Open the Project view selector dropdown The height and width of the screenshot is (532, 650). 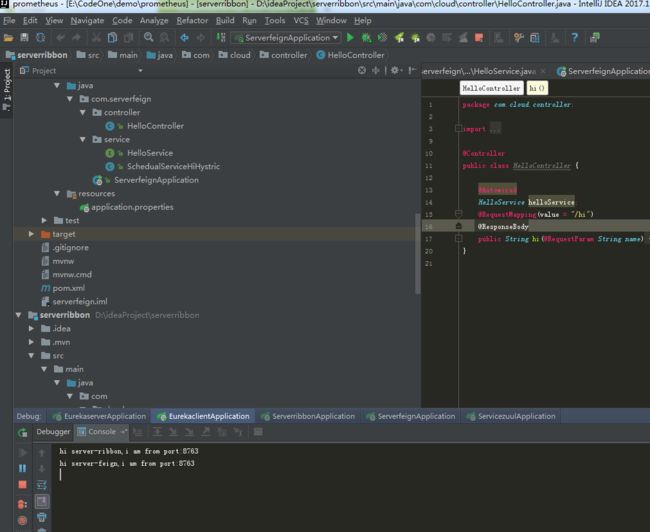point(141,70)
